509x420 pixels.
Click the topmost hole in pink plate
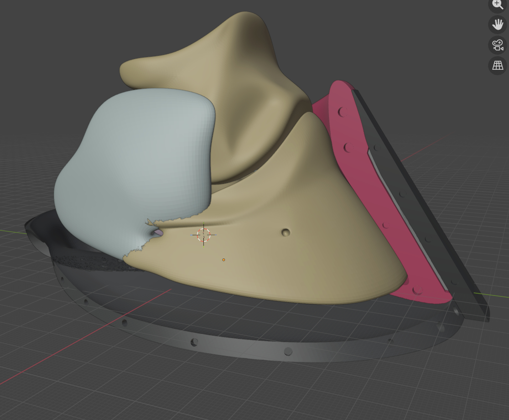coord(341,112)
